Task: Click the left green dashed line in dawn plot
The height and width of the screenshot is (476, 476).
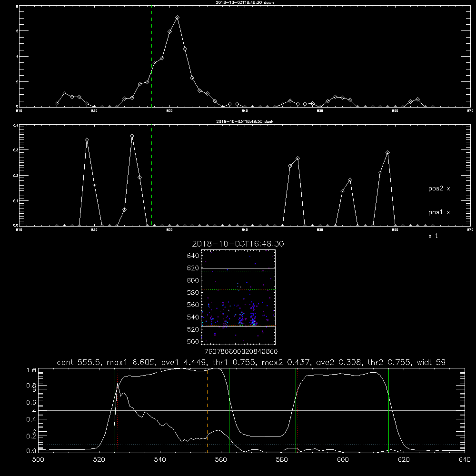Action: tap(151, 57)
